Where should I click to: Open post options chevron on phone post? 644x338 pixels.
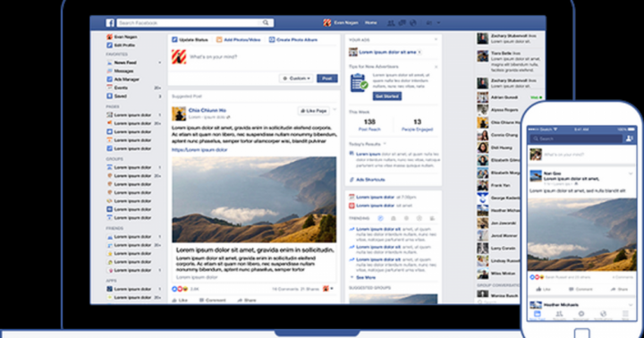coord(631,173)
